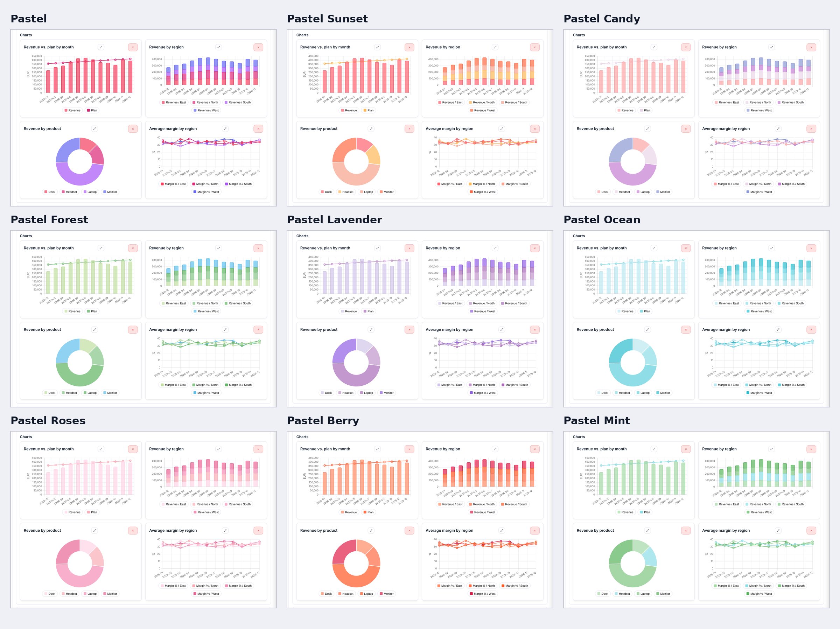Expand Revenue by region chart in Pastel Candy

(x=772, y=47)
